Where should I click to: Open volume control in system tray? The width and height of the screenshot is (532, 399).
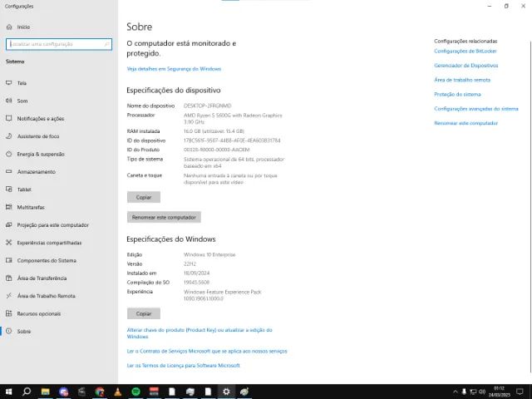tap(482, 392)
